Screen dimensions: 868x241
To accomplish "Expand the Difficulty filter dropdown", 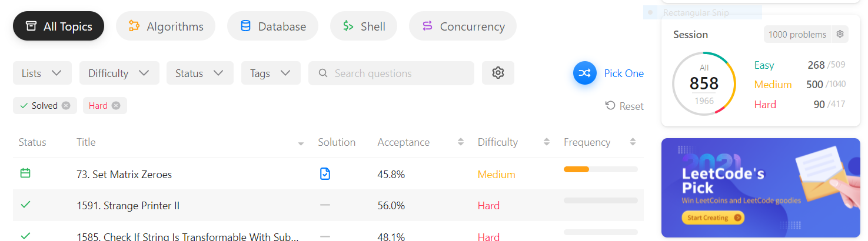I will pyautogui.click(x=119, y=73).
